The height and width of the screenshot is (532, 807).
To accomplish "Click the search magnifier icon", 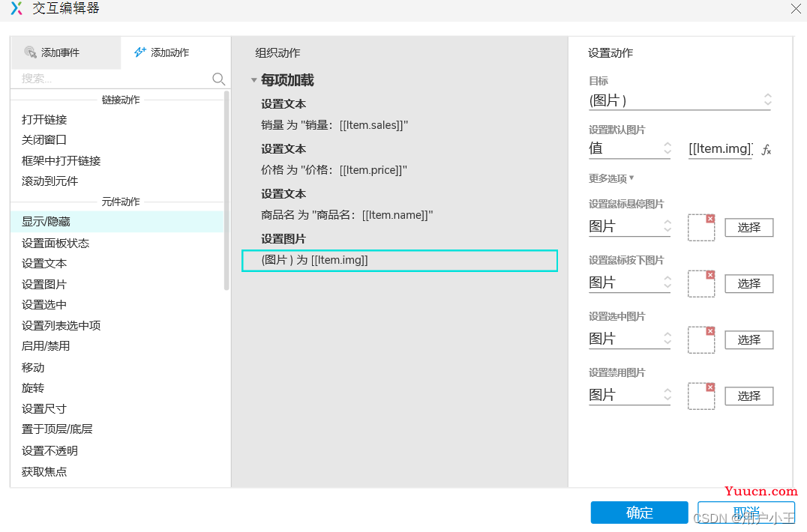I will click(219, 79).
